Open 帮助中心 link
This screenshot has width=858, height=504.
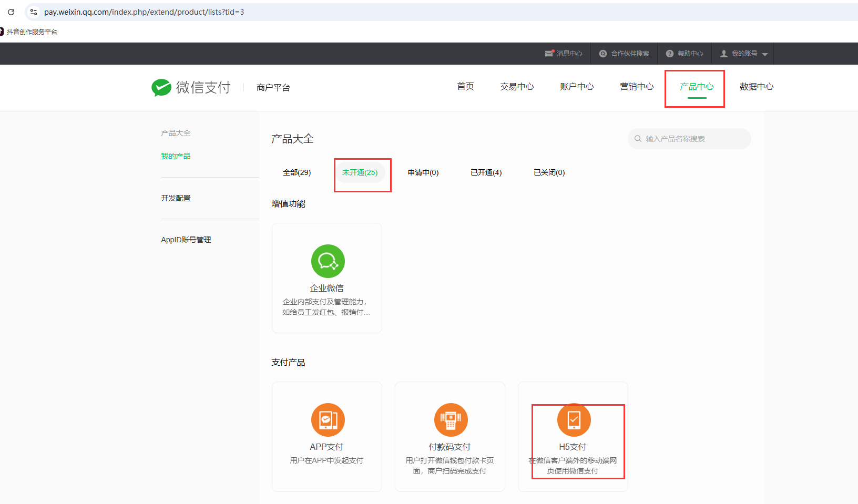690,54
